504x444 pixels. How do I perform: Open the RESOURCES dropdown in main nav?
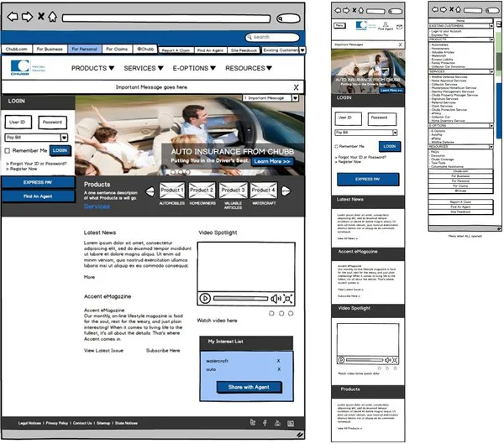(249, 68)
